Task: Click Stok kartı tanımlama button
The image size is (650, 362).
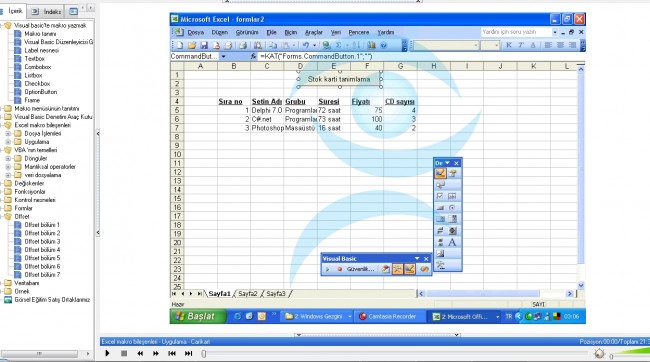Action: point(339,79)
